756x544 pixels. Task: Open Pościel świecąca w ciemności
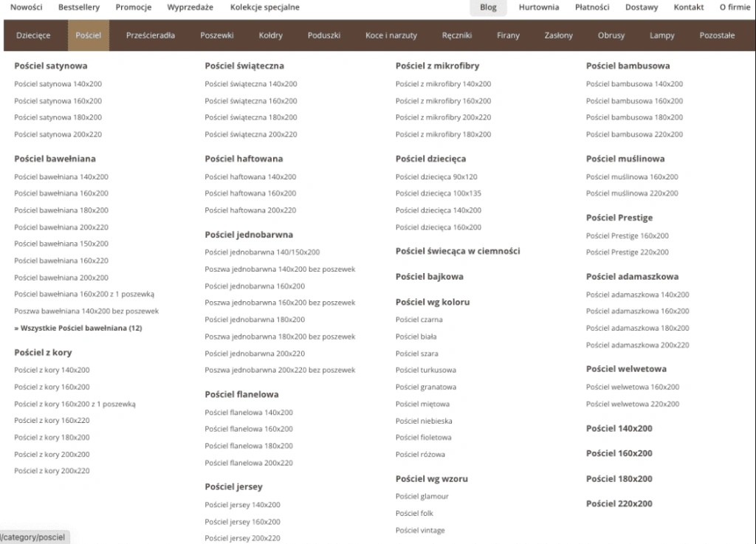[x=456, y=251]
